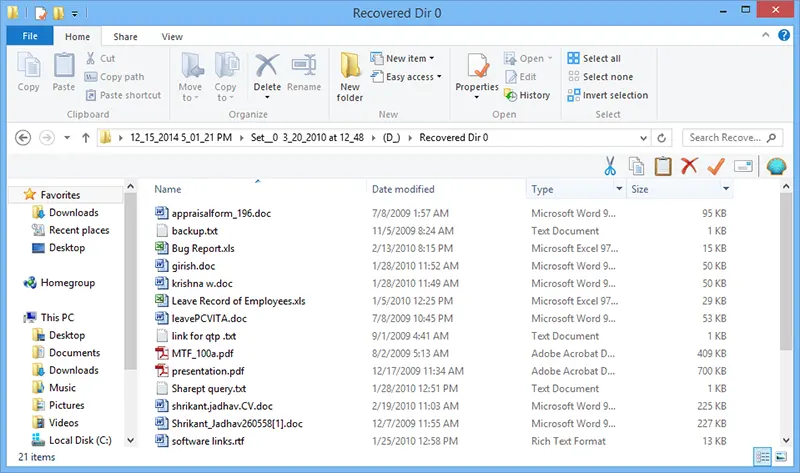Click the Rename icon in Organize group
The width and height of the screenshot is (800, 473).
[304, 65]
